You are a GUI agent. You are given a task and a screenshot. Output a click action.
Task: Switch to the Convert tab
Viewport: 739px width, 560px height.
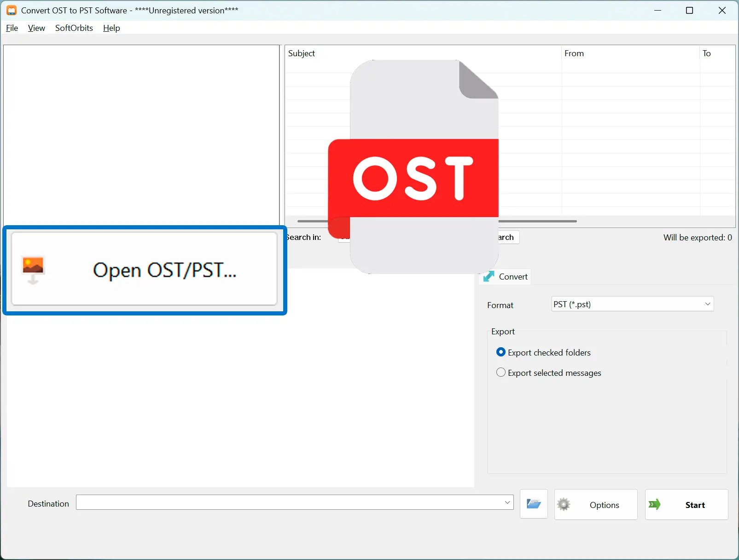click(506, 277)
